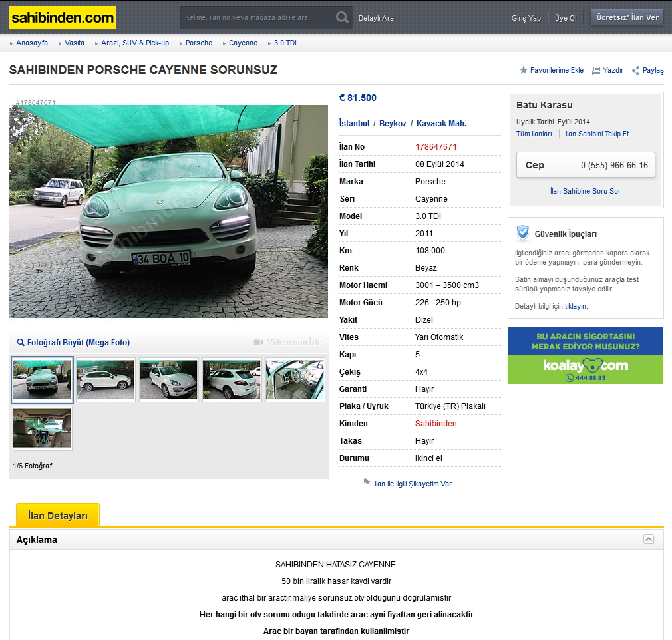Open Porsche breadcrumb
Viewport: 672px width, 640px height.
tap(199, 43)
